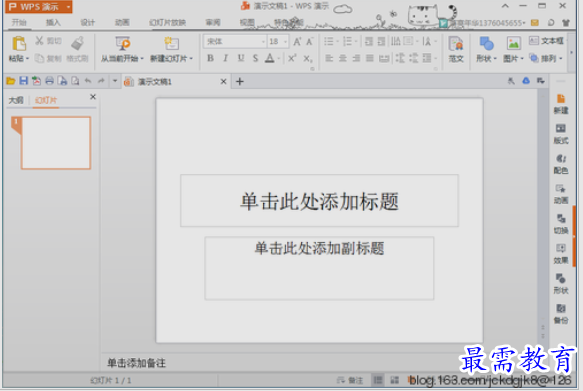This screenshot has height=391, width=583.
Task: Expand the Picture (图片) dropdown
Action: click(x=522, y=58)
